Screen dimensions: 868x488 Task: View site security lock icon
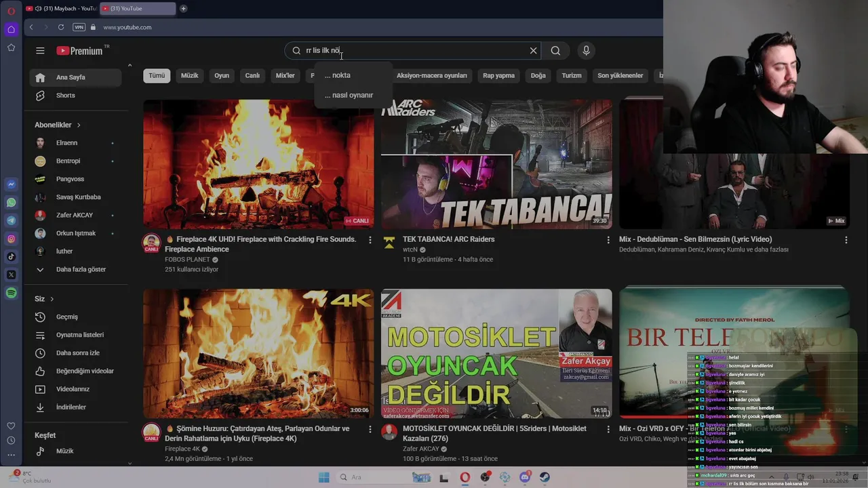click(x=94, y=27)
